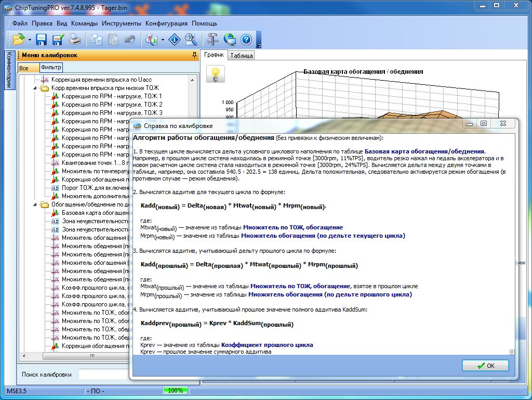The image size is (532, 400).
Task: Click the Print icon in the toolbar
Action: coord(75,39)
